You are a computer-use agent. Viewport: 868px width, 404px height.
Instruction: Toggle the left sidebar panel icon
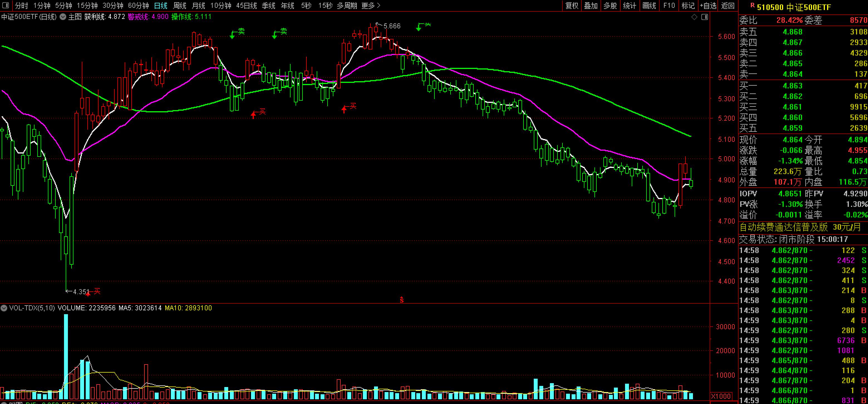tap(5, 5)
